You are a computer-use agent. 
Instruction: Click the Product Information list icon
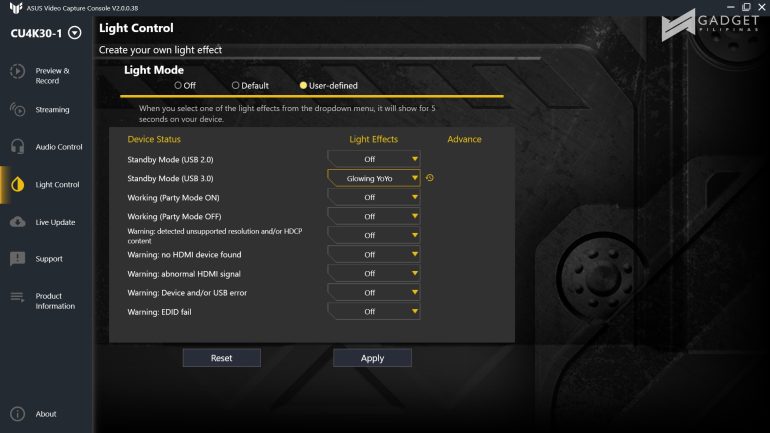pyautogui.click(x=17, y=298)
